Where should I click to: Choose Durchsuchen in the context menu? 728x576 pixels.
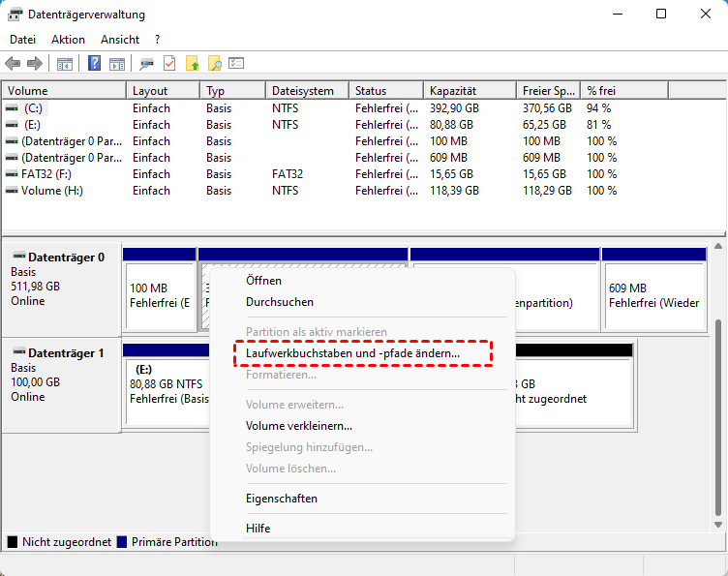tap(363, 302)
